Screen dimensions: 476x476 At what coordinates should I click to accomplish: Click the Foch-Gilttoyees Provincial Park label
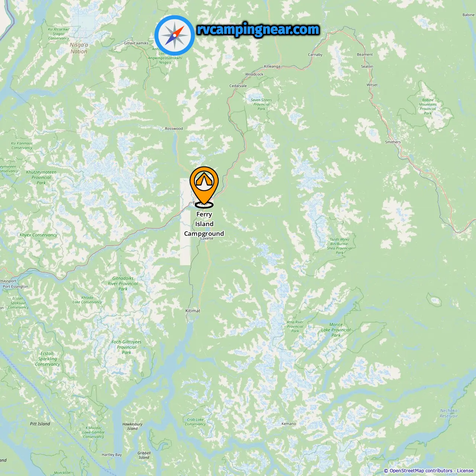pyautogui.click(x=127, y=347)
